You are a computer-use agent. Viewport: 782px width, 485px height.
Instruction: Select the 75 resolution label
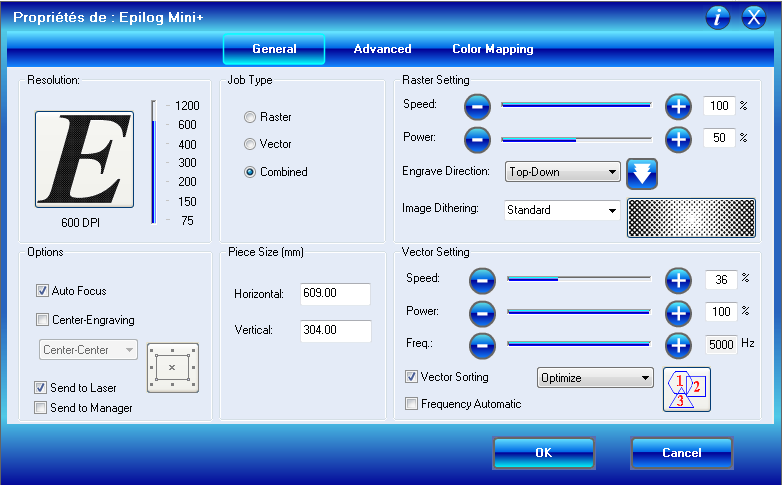click(187, 221)
